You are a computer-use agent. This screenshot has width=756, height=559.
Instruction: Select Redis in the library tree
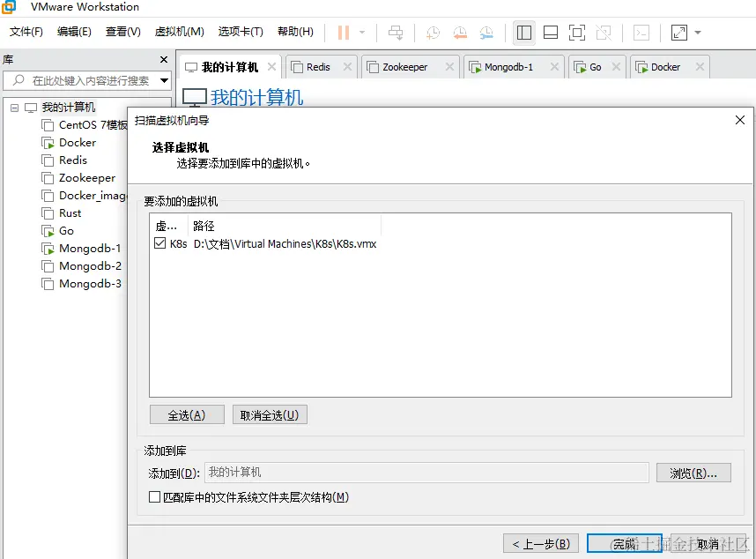click(x=64, y=160)
